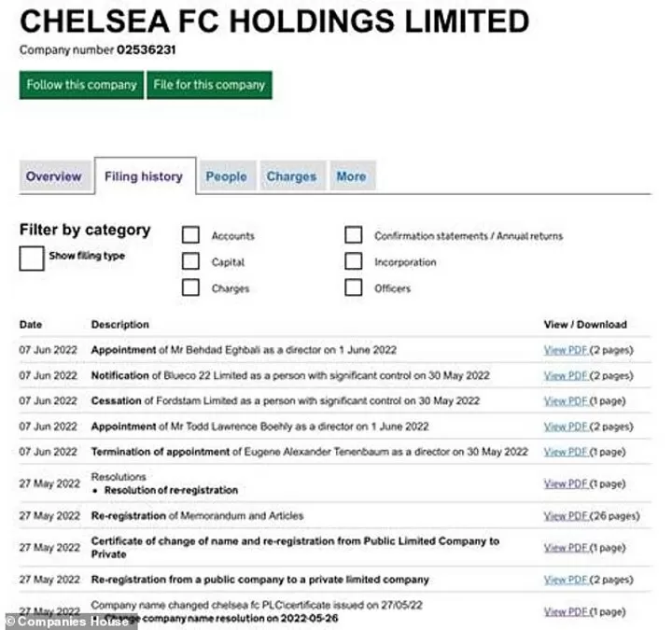Open the Overview tab
Screen dimensions: 672x630
coord(53,176)
